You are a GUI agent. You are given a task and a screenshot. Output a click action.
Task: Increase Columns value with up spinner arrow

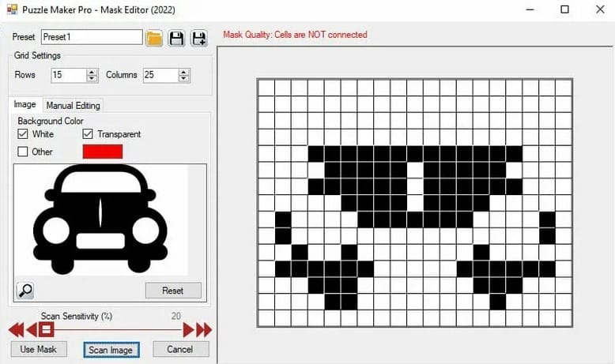[184, 72]
